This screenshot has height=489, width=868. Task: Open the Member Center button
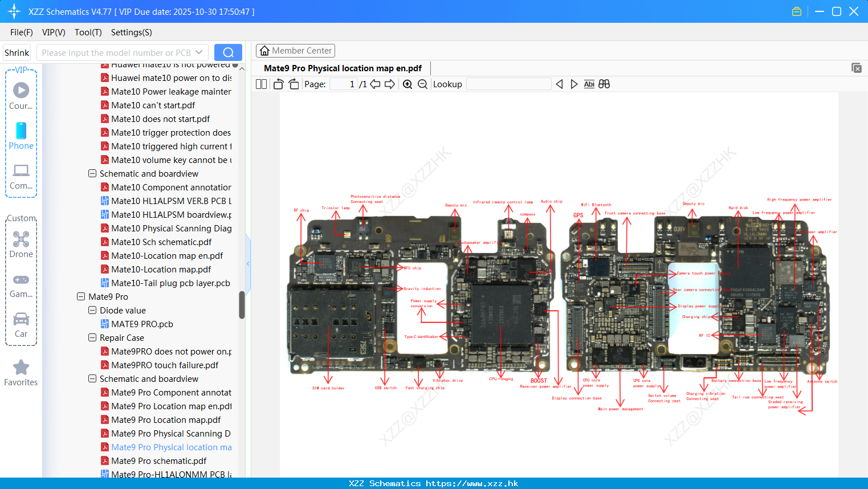295,51
